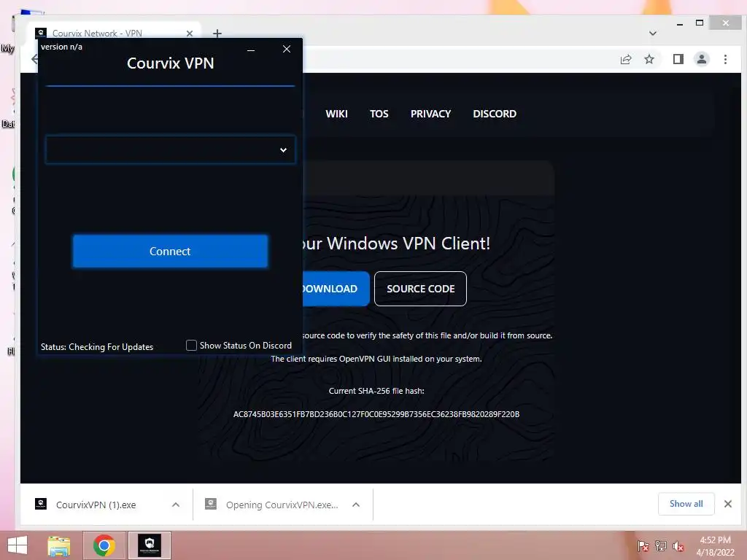The height and width of the screenshot is (560, 747).
Task: Open the Windows Start menu
Action: point(18,545)
